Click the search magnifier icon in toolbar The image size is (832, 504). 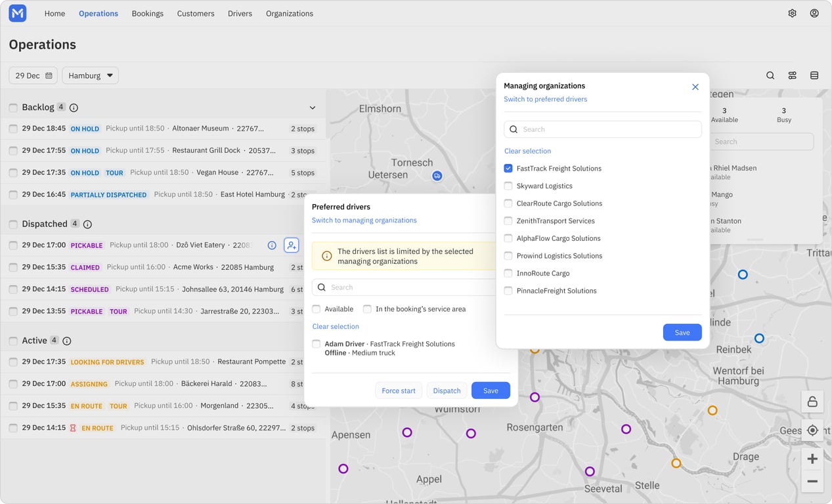(770, 75)
